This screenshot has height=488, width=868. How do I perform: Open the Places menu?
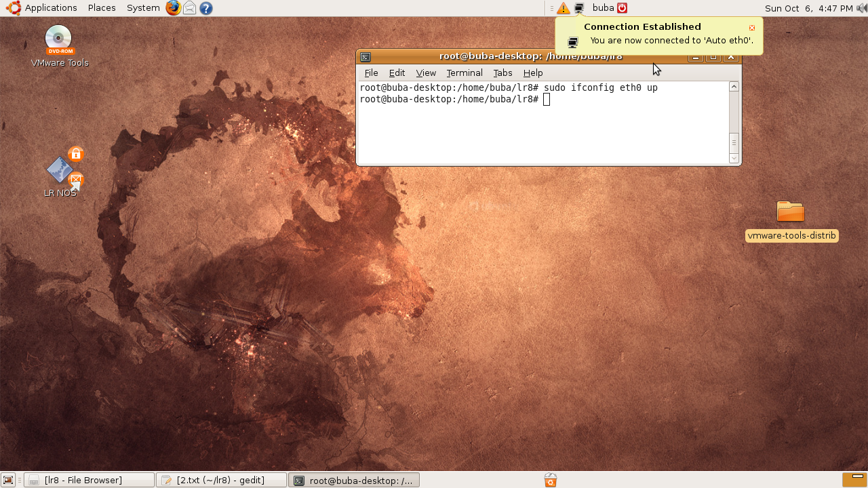point(102,8)
